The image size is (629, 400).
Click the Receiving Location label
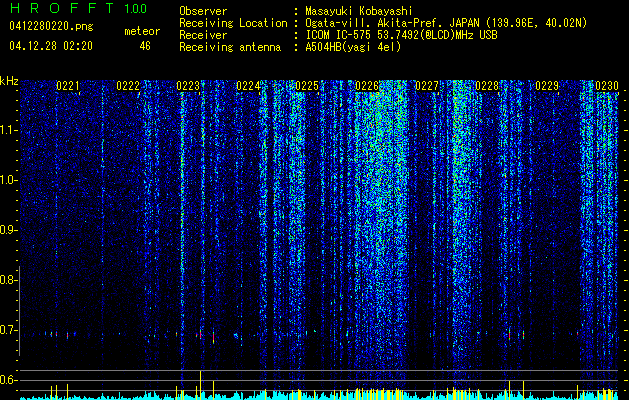point(233,23)
